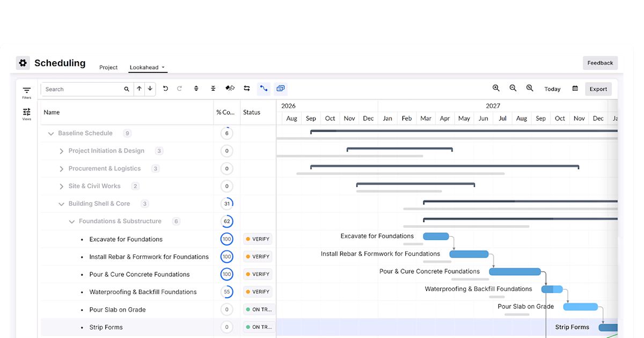Toggle baseline bars display
Image resolution: width=644 pixels, height=338 pixels.
(280, 89)
